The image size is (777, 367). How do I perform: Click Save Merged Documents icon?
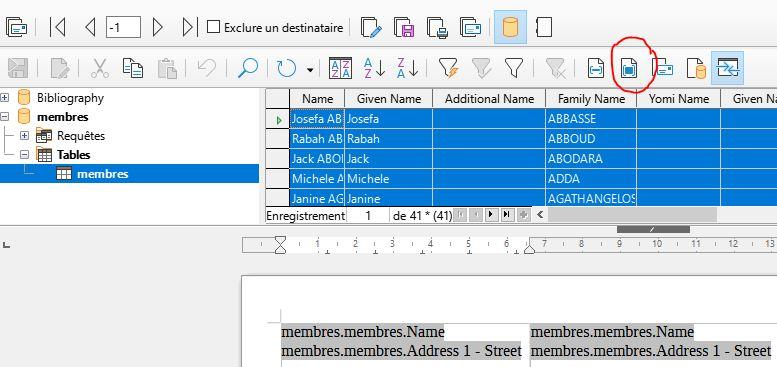coord(404,27)
